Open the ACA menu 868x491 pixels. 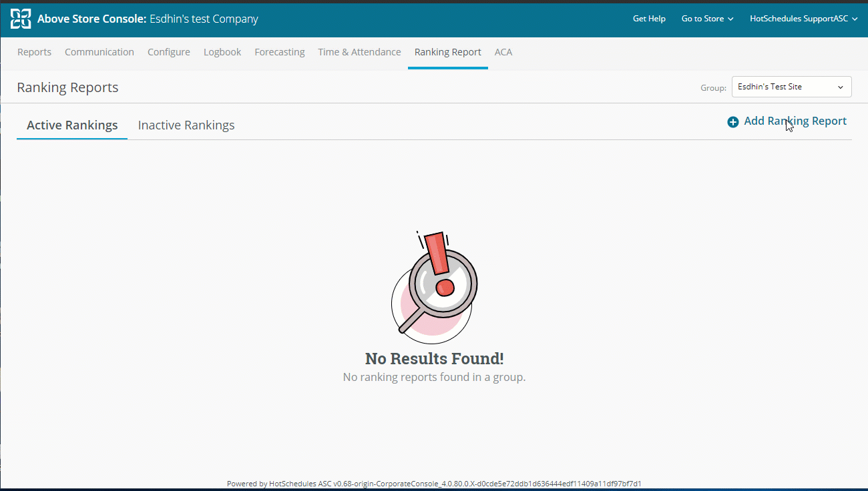503,52
